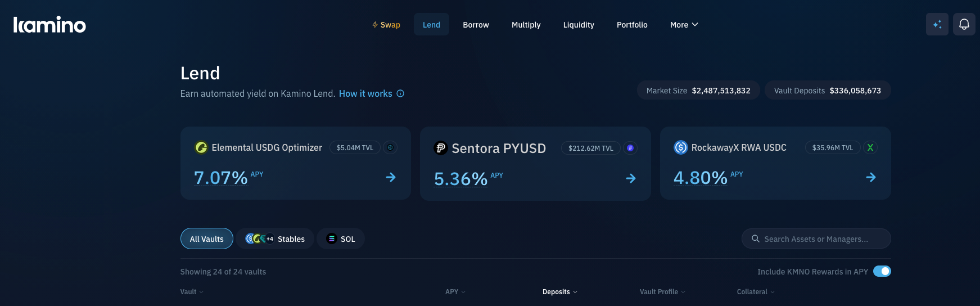
Task: Click manager badge icon on Sentora PYUSD card
Action: coord(630,148)
